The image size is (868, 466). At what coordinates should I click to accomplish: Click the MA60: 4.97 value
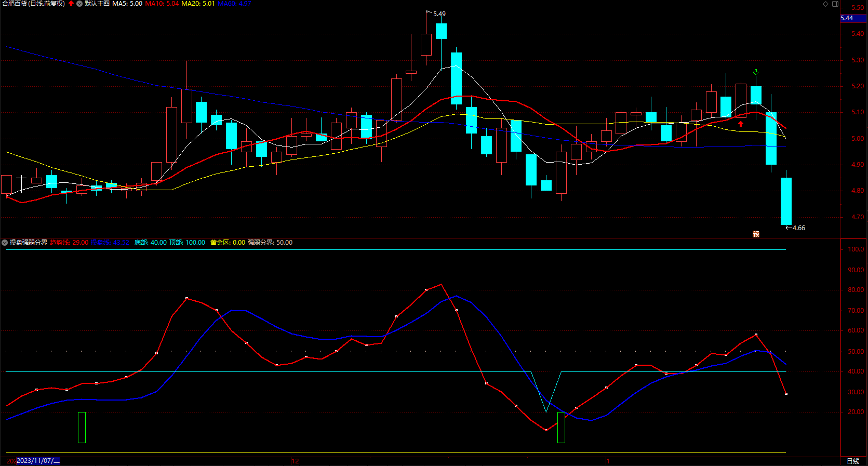tap(234, 4)
